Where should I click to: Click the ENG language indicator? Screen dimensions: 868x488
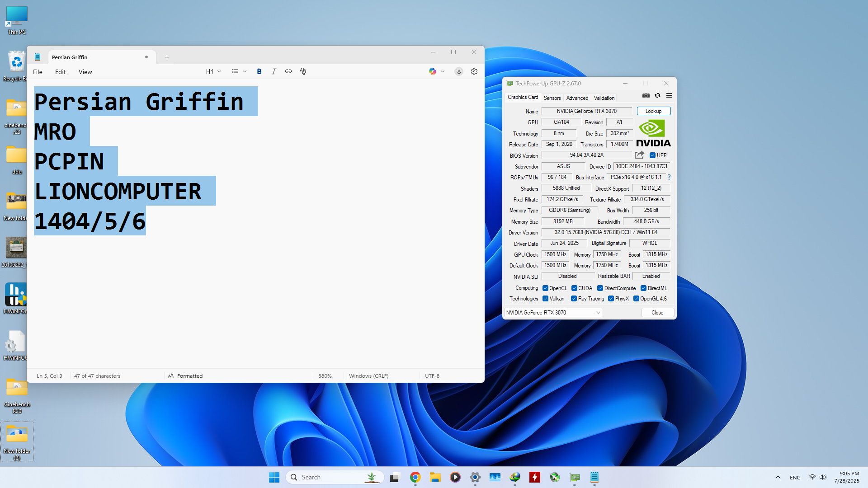pyautogui.click(x=795, y=478)
